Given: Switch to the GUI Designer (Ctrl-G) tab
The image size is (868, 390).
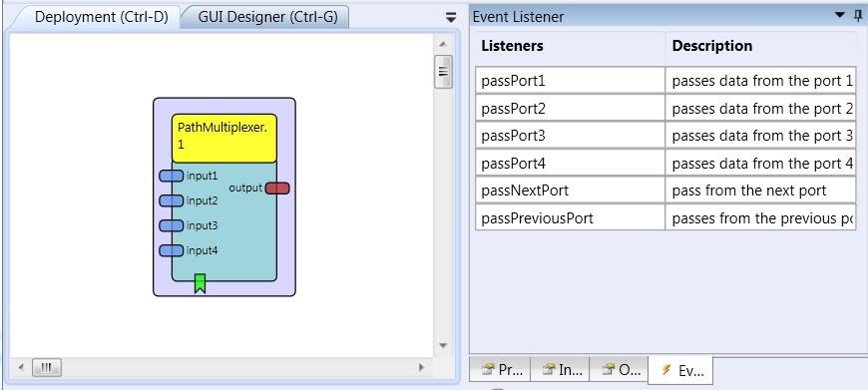Looking at the screenshot, I should tap(267, 17).
